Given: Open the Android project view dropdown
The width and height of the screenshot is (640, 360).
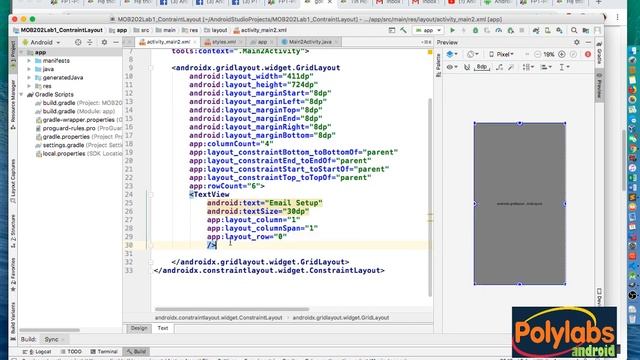Looking at the screenshot, I should coord(41,42).
